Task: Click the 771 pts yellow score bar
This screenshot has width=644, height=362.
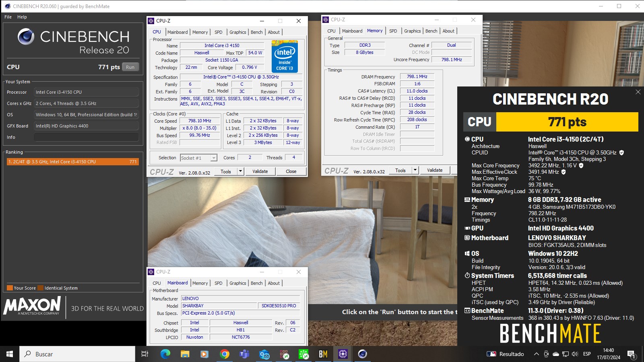Action: point(567,122)
